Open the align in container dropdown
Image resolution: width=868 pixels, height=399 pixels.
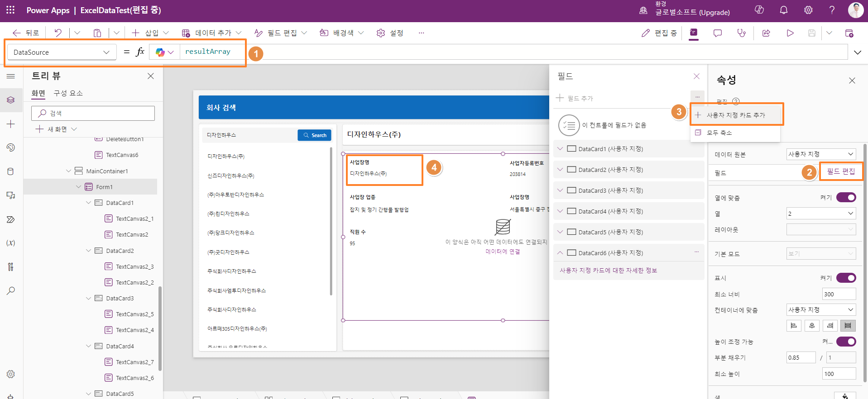coord(821,310)
